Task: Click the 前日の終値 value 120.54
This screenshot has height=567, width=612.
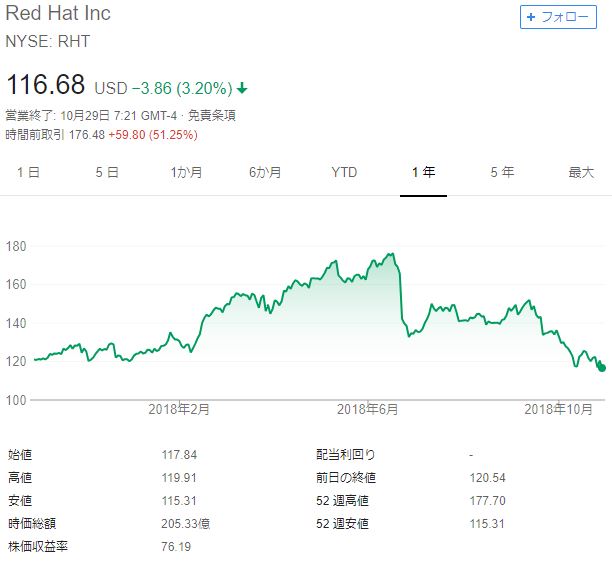Action: (x=487, y=478)
